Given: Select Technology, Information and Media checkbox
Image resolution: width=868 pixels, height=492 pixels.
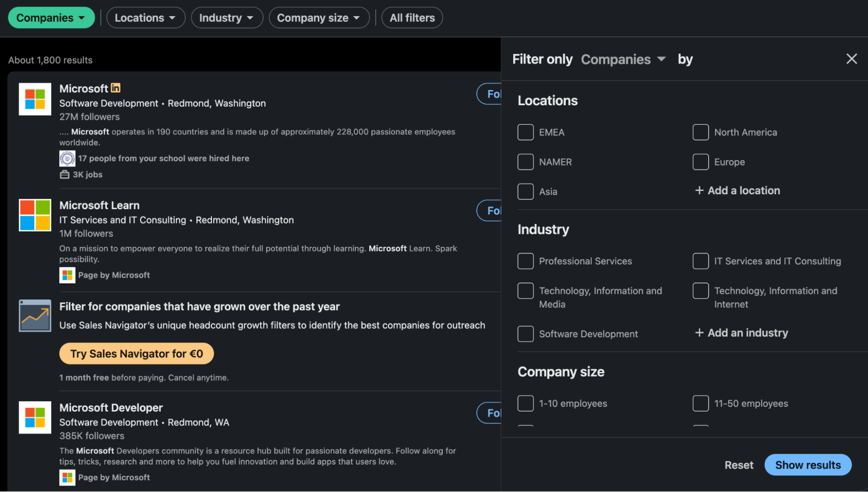Looking at the screenshot, I should [525, 291].
